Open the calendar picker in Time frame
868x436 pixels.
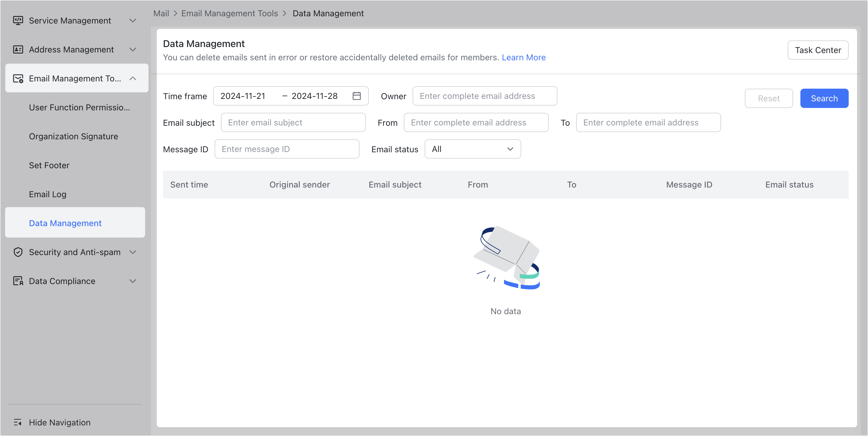[356, 96]
